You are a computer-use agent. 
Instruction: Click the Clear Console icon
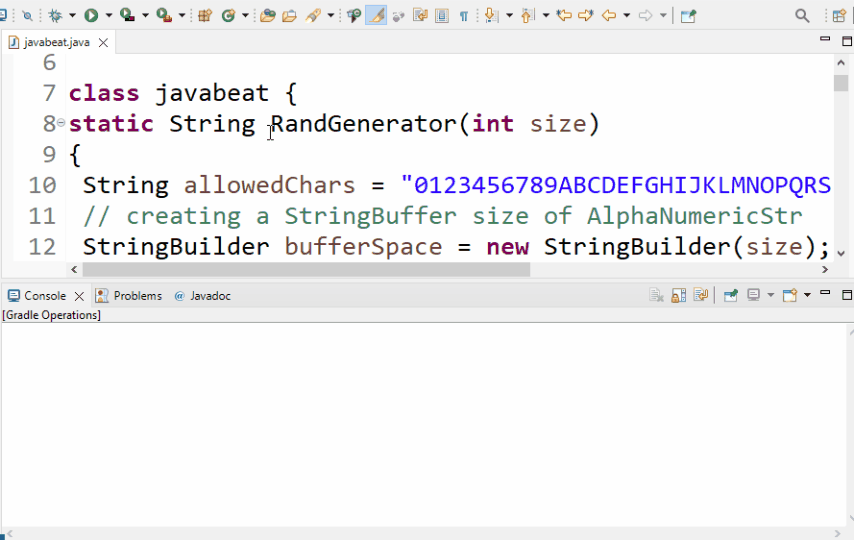tap(656, 296)
